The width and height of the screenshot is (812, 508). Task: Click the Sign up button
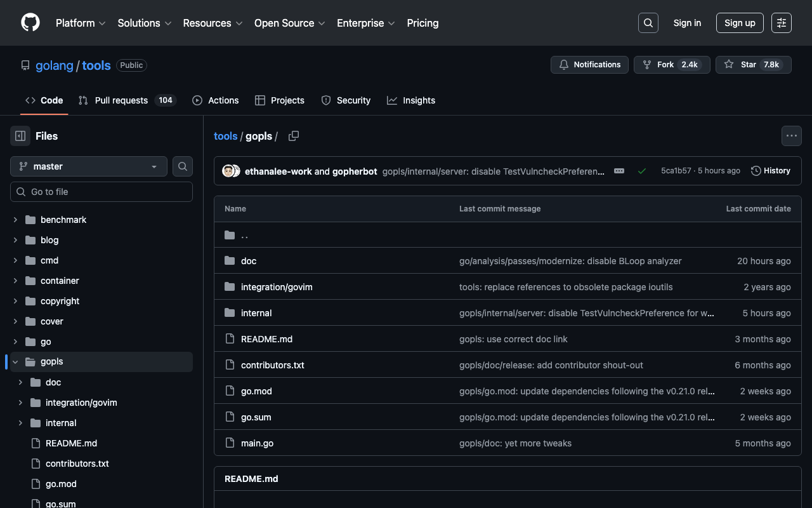[x=740, y=23]
